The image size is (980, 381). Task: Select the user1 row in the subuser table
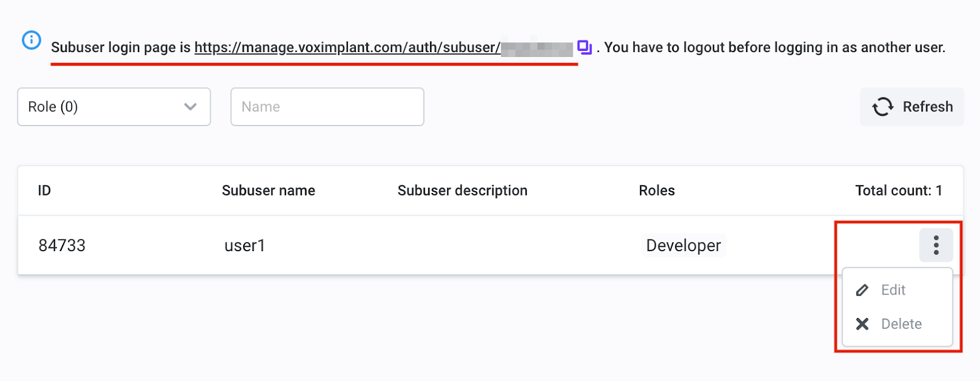click(429, 245)
